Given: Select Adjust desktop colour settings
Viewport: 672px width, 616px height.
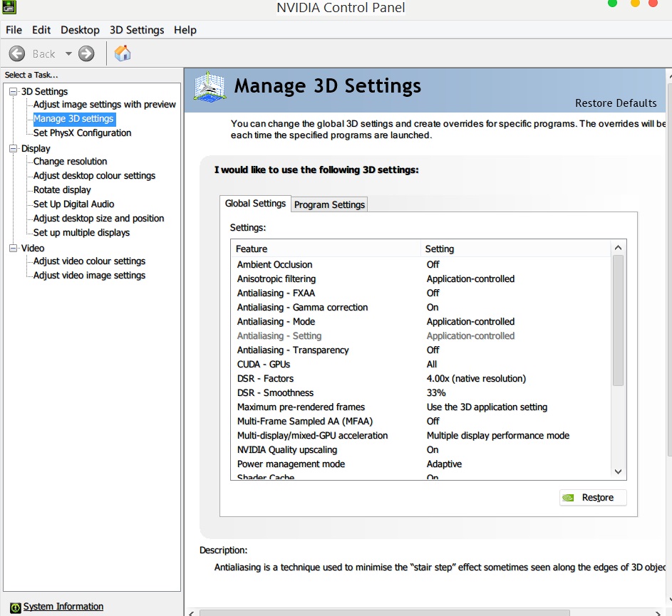Looking at the screenshot, I should click(94, 176).
